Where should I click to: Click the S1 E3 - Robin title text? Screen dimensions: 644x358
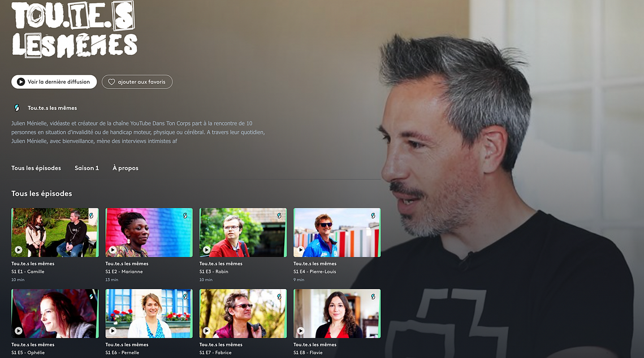pos(214,272)
